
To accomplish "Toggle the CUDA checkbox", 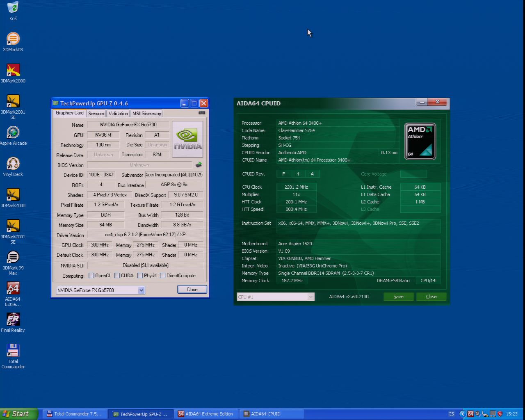I will pyautogui.click(x=117, y=276).
